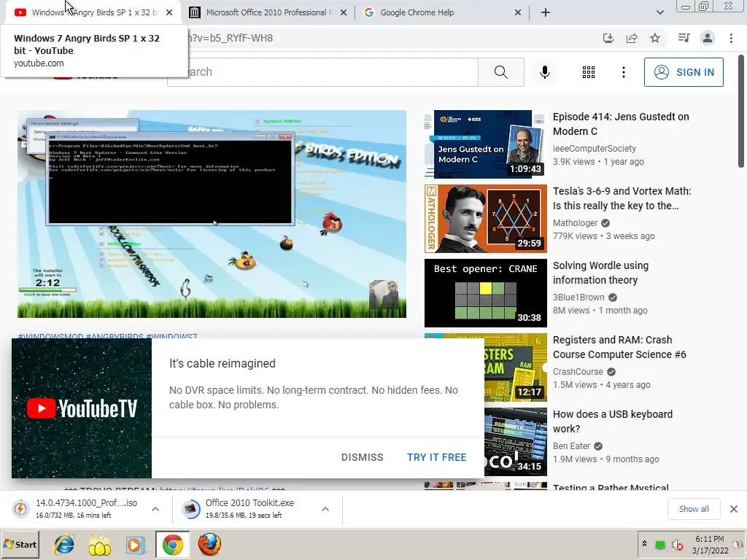Image resolution: width=747 pixels, height=560 pixels.
Task: Open the tab search dropdown arrow
Action: (659, 12)
